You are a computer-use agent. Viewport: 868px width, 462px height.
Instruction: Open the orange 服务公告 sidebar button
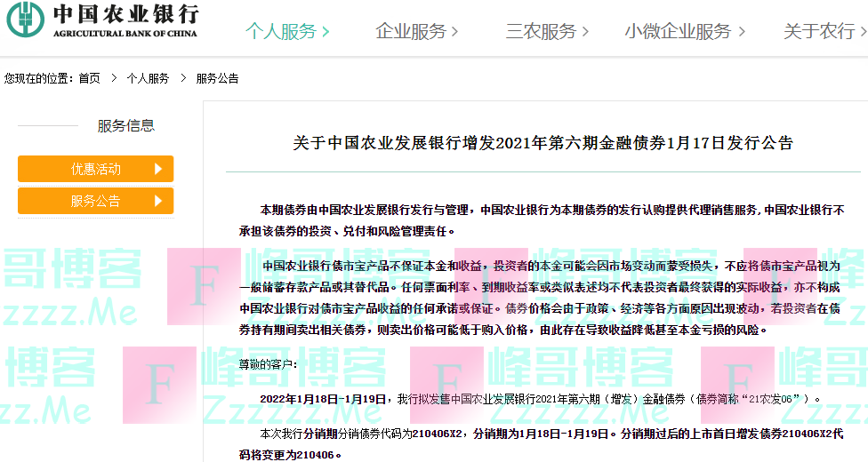point(95,201)
